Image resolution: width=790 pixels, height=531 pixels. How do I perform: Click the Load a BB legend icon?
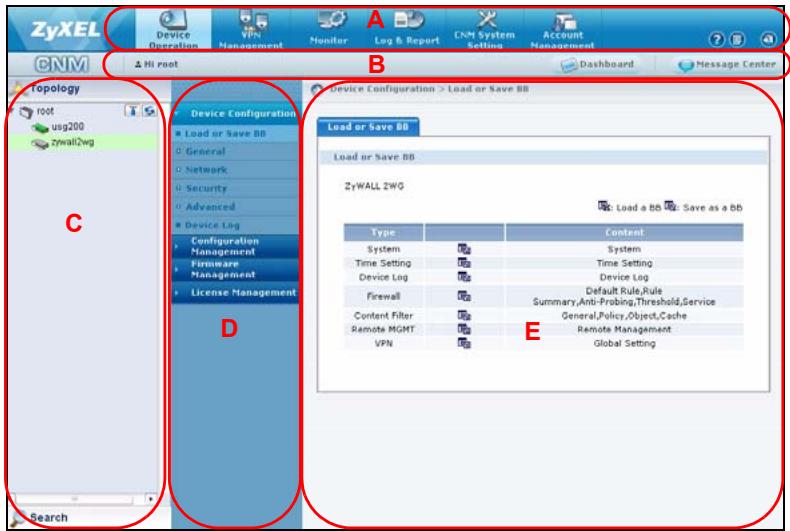tap(604, 206)
